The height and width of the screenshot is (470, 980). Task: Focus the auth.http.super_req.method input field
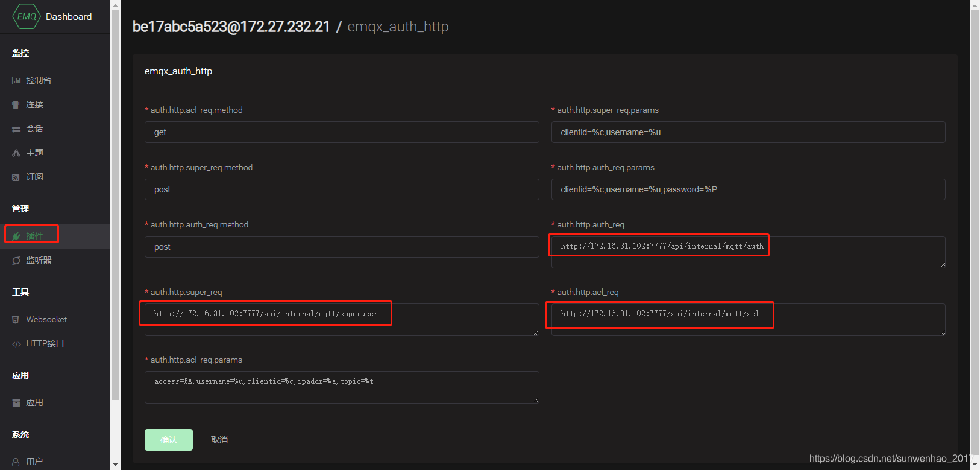click(342, 189)
